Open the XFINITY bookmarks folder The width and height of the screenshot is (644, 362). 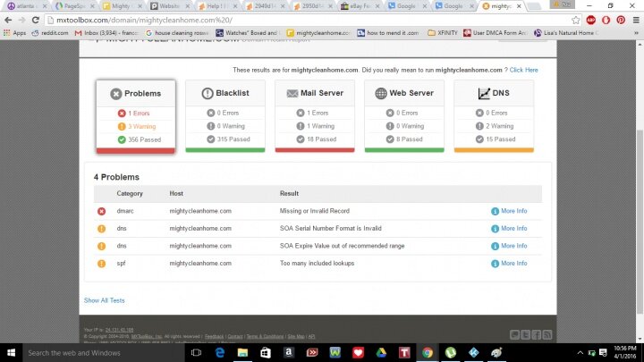click(x=443, y=33)
